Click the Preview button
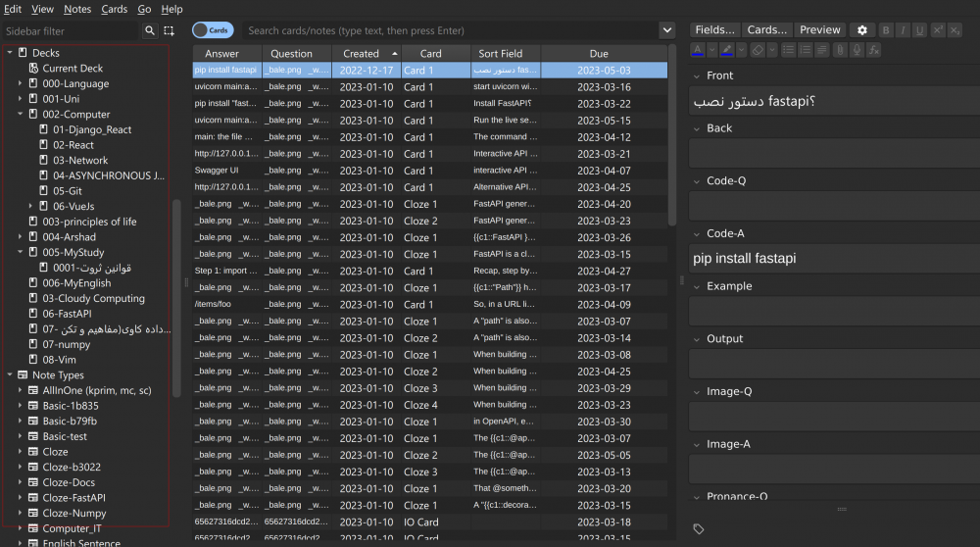Image resolution: width=980 pixels, height=547 pixels. [820, 30]
